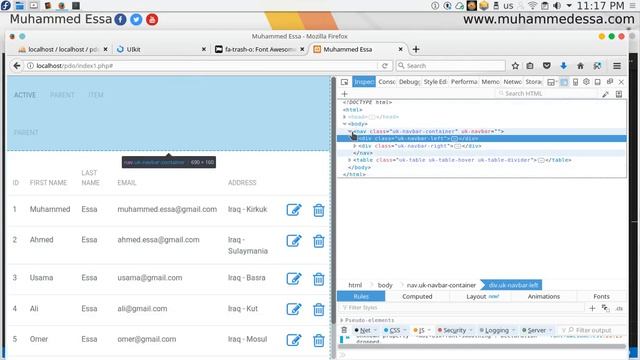This screenshot has width=640, height=360.
Task: Toggle the Server console filter
Action: [x=536, y=330]
